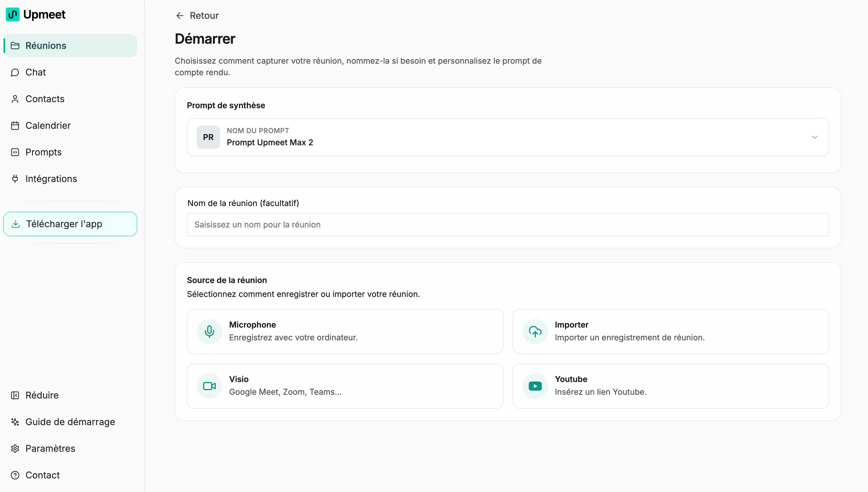Click the Chat bubble icon

pos(15,72)
